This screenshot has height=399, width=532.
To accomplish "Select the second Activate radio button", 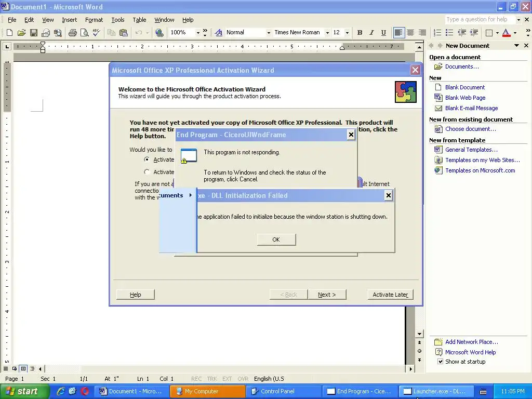I will (x=147, y=171).
